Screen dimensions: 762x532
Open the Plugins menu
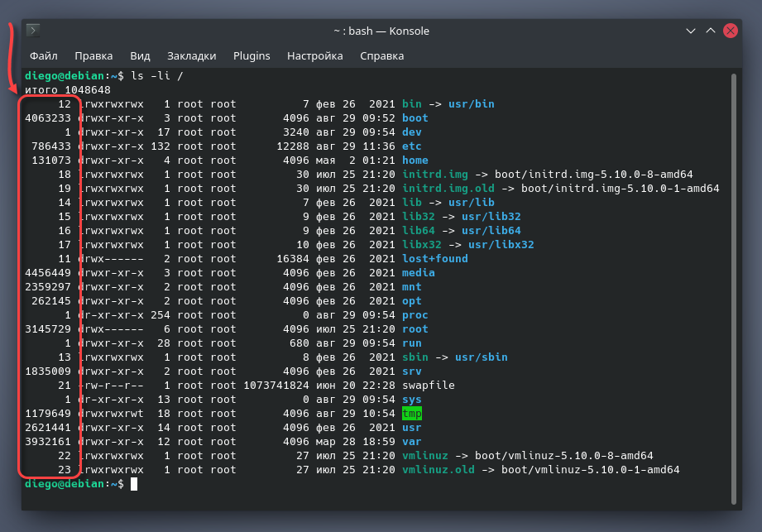pyautogui.click(x=252, y=56)
